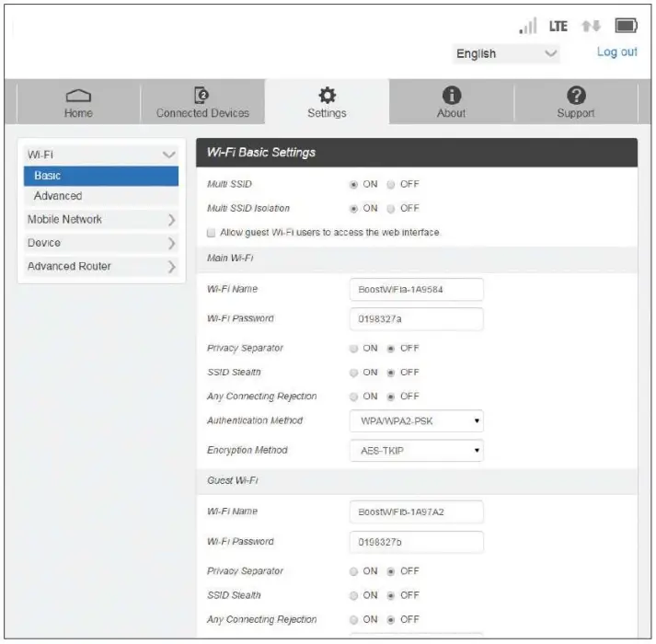The width and height of the screenshot is (656, 644).
Task: Click the Guest Wi-Fi Name field
Action: pyautogui.click(x=416, y=512)
